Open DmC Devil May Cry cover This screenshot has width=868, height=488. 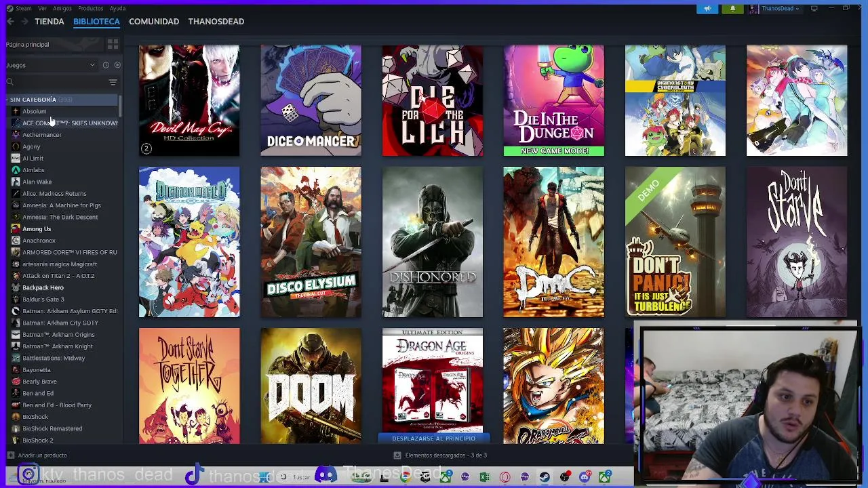click(554, 242)
